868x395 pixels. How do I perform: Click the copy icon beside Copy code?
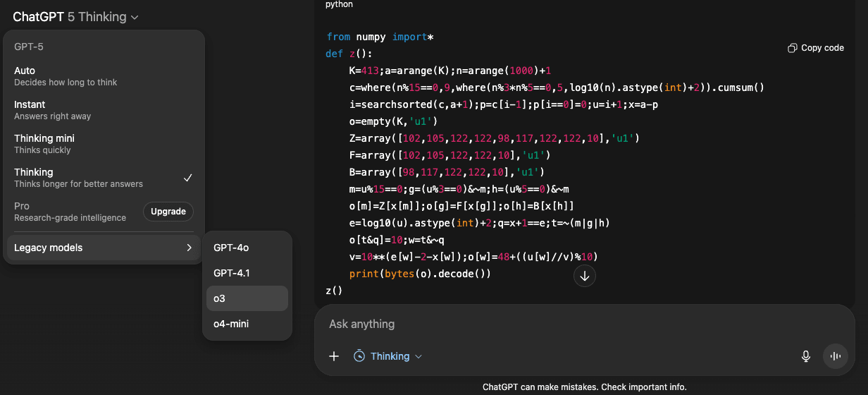[792, 48]
